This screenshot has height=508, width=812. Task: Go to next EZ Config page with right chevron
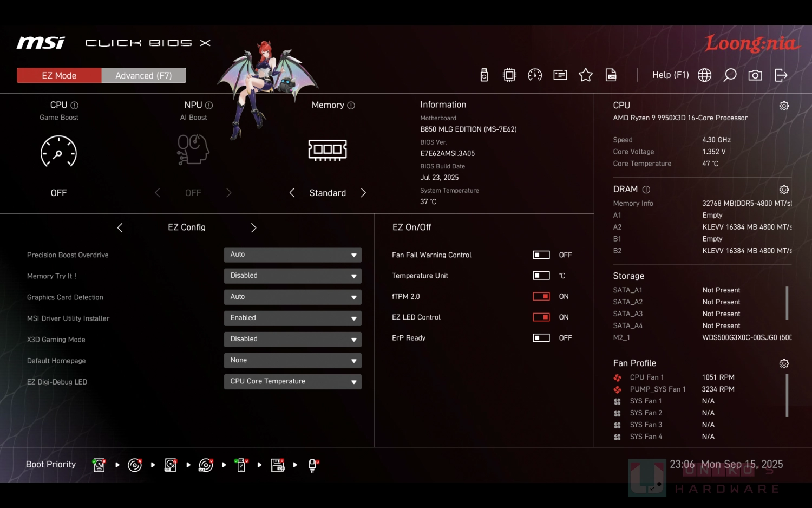pos(253,228)
